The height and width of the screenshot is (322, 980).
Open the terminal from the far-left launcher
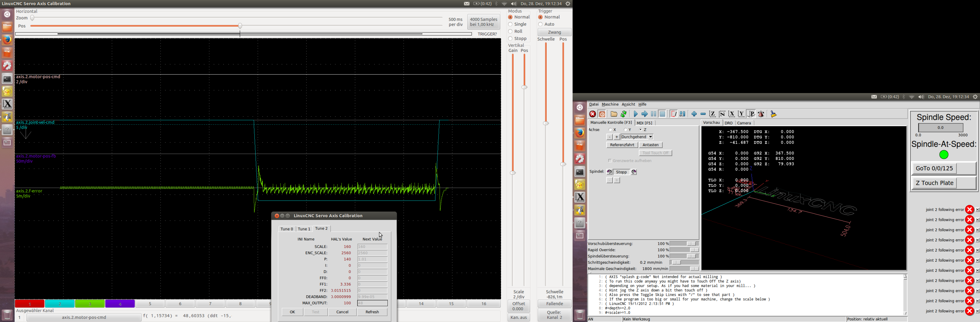pos(7,79)
